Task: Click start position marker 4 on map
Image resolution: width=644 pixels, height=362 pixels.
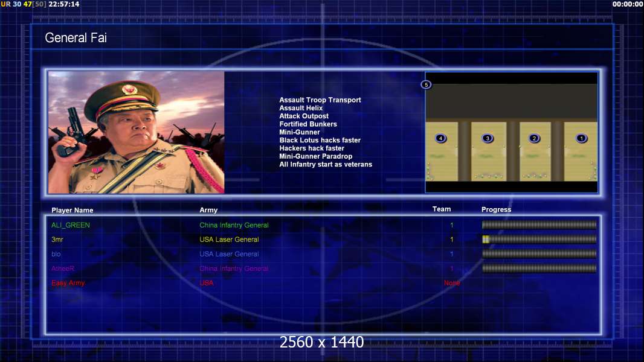Action: pos(440,138)
